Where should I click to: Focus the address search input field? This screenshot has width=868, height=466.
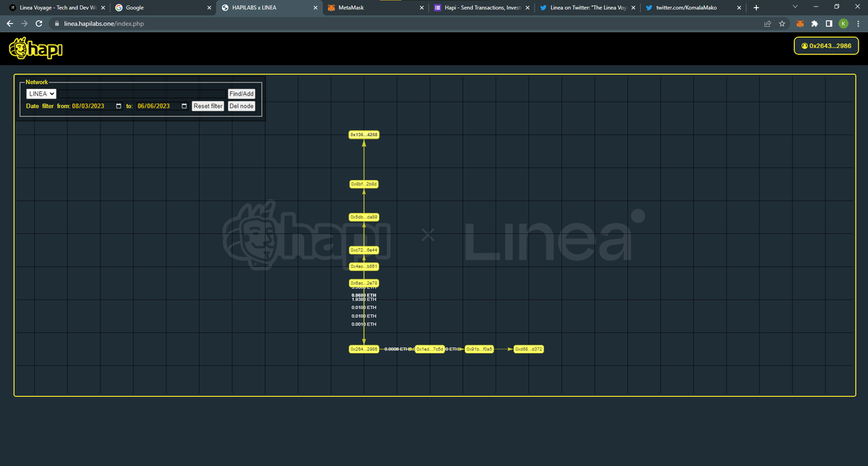click(x=142, y=93)
